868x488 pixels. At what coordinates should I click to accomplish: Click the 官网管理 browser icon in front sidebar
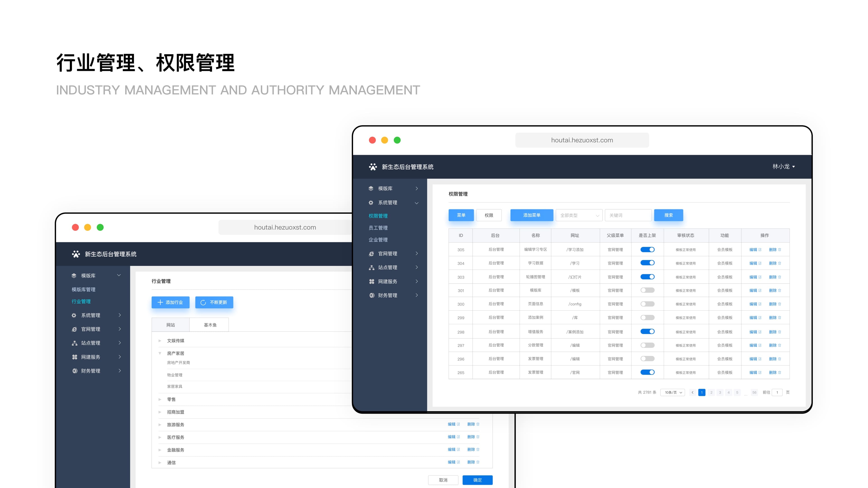point(371,253)
